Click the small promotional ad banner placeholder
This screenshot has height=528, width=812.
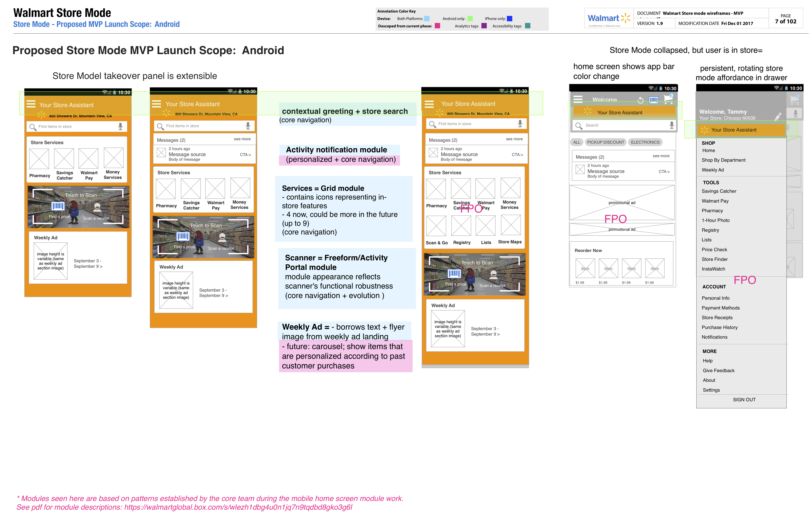[x=622, y=229]
